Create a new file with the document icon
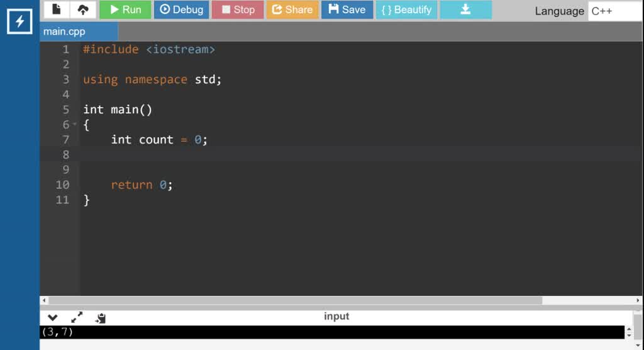Viewport: 644px width, 350px height. [x=57, y=9]
